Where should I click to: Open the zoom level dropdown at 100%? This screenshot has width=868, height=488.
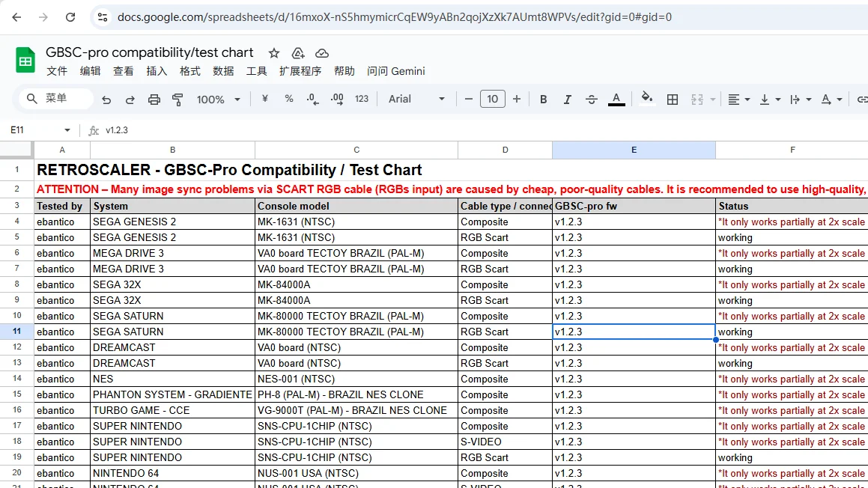click(x=218, y=100)
